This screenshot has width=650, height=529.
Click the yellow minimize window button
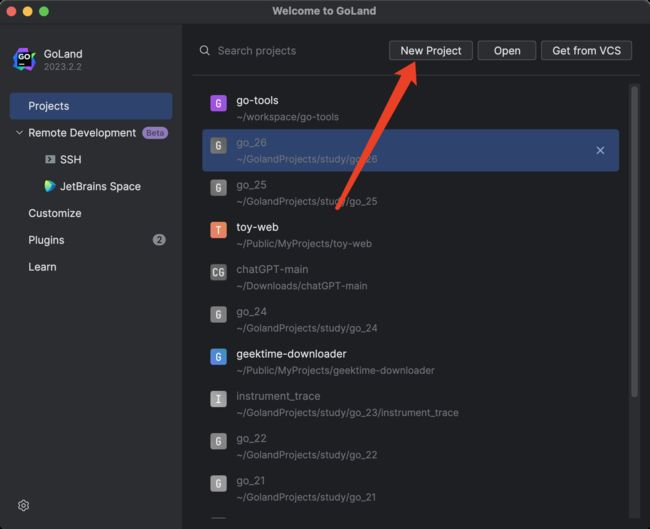[28, 11]
